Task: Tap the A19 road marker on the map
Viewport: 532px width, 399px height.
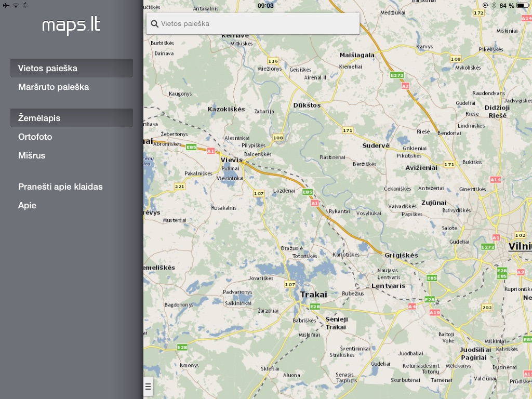Action: (x=435, y=312)
